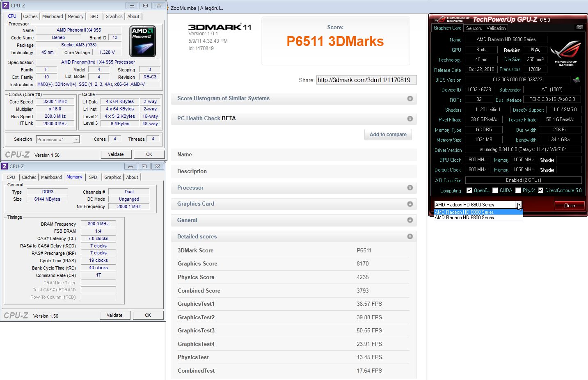Viewport: 588px width, 380px height.
Task: Click the Code Name value Deneb
Action: coord(58,37)
